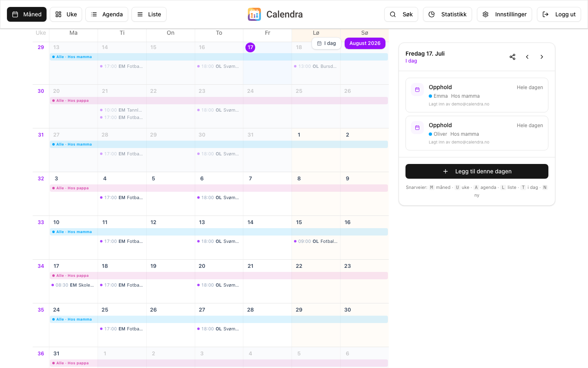
Task: Open the Liste view tab
Action: [x=149, y=14]
